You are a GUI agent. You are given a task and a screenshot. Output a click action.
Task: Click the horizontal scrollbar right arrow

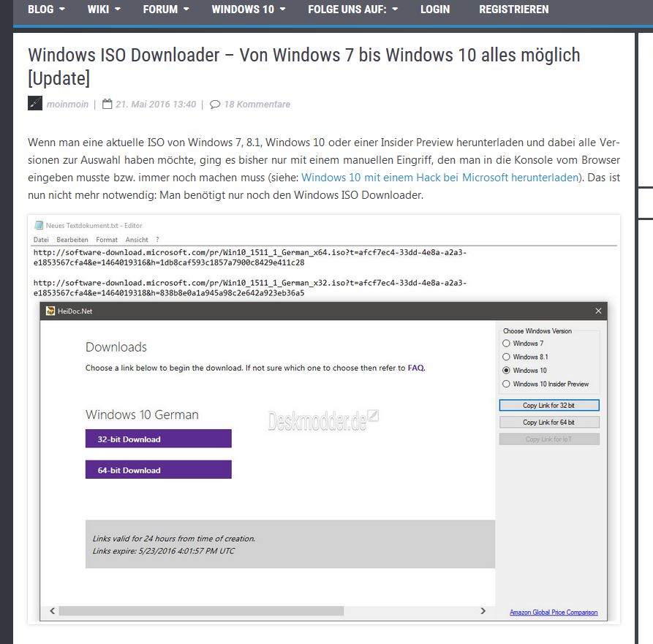[483, 610]
